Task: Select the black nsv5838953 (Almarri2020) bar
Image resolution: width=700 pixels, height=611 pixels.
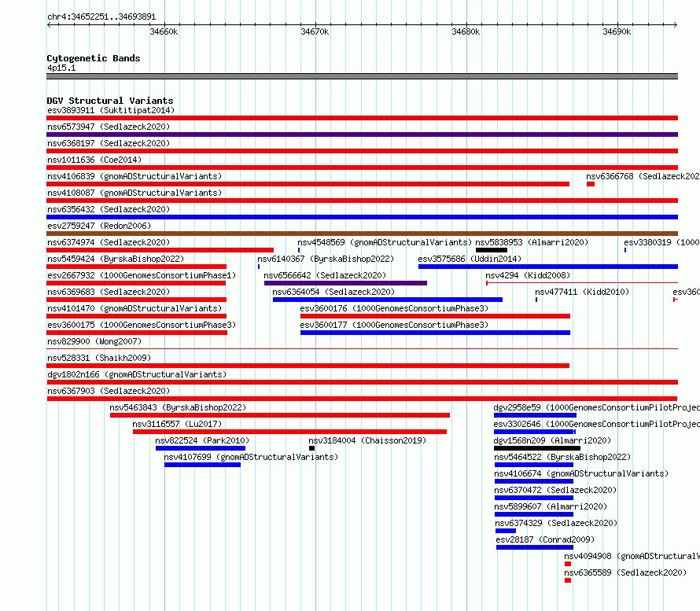Action: coord(492,250)
